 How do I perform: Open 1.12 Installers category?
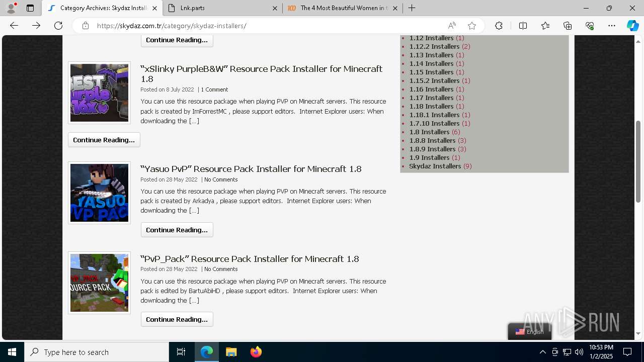coord(431,38)
